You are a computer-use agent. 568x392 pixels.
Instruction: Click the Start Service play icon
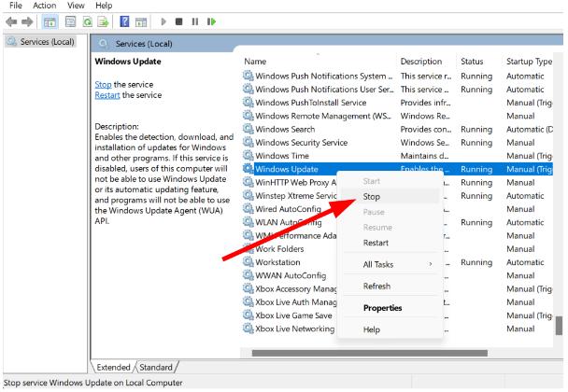163,22
